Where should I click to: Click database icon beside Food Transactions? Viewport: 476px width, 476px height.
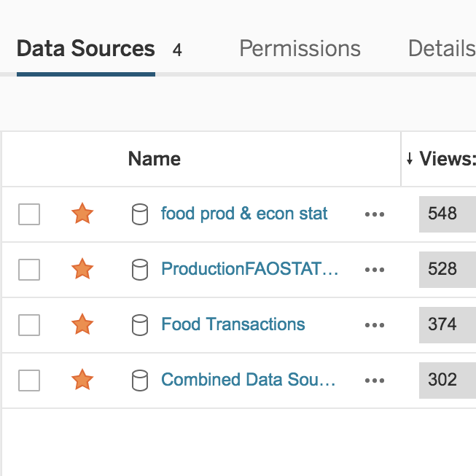139,324
